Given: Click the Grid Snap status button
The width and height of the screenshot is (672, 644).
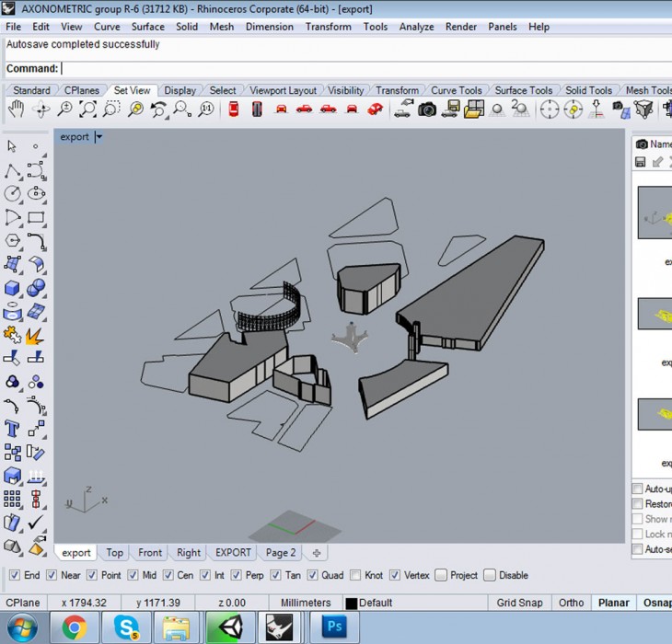Looking at the screenshot, I should point(519,603).
